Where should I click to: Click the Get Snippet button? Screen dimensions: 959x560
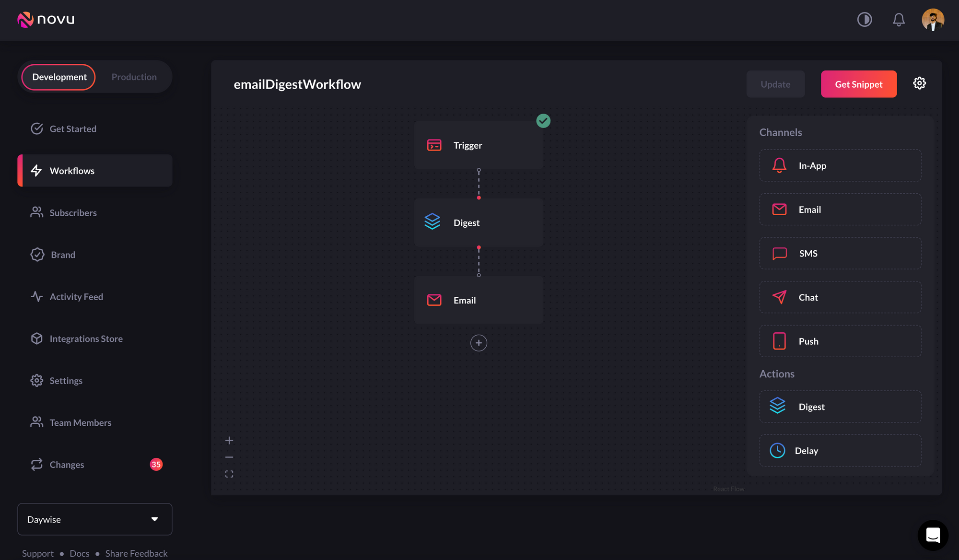(x=858, y=84)
